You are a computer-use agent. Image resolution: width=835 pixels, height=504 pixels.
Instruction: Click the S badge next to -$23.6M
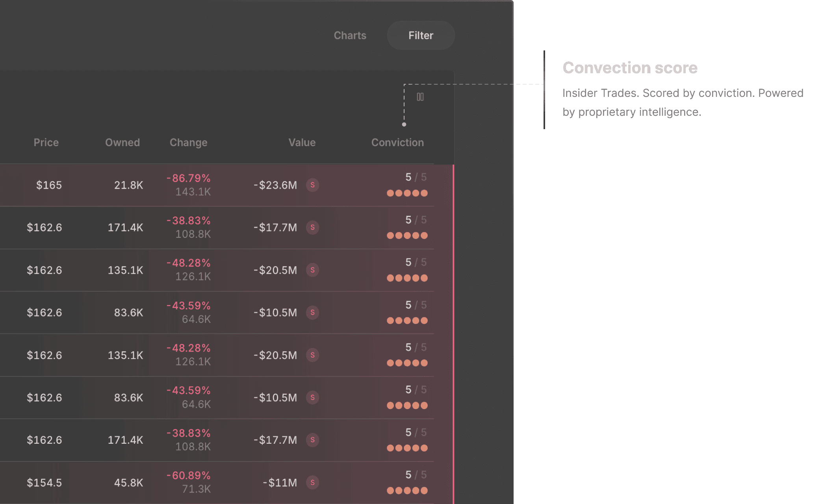coord(312,185)
